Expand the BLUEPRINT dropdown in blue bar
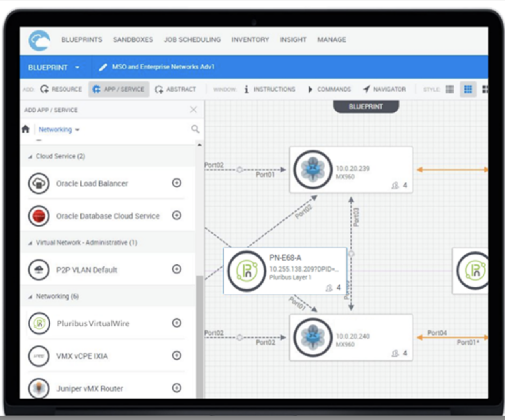505x420 pixels. tap(54, 67)
